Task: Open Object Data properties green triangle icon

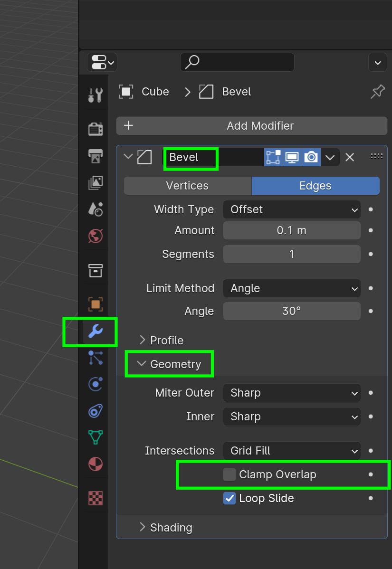Action: tap(95, 437)
